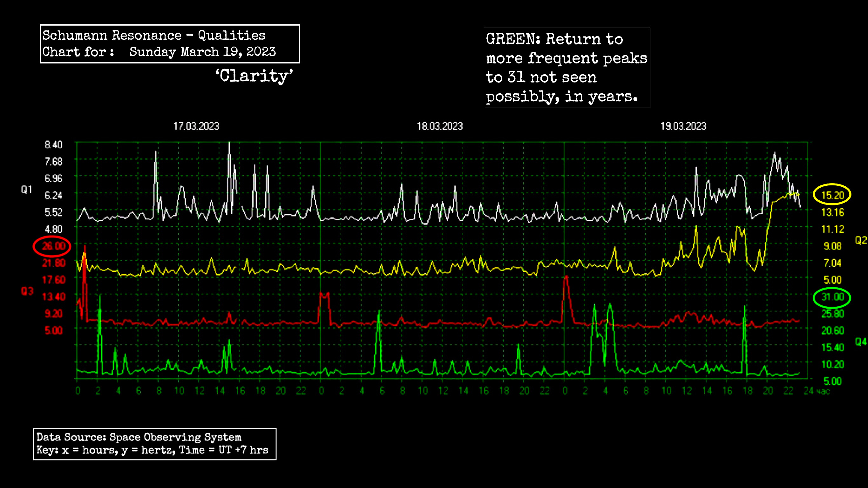868x488 pixels.
Task: Click the green 20.60 axis value
Action: pos(833,331)
